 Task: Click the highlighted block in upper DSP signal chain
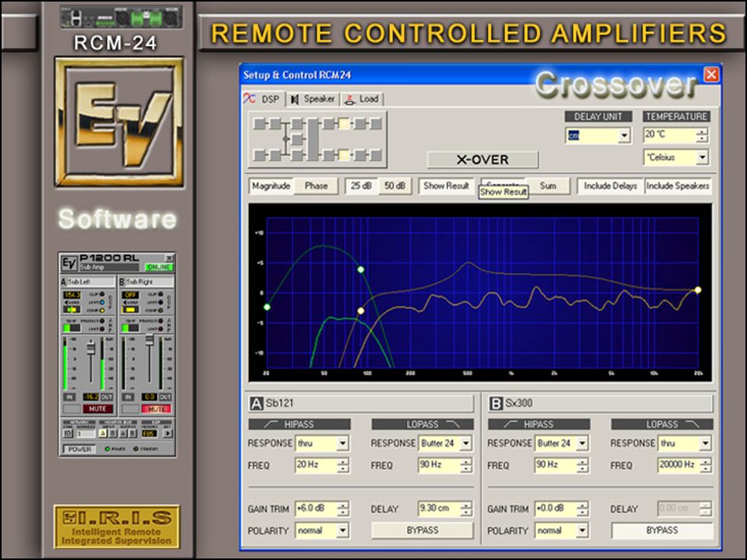pos(344,124)
